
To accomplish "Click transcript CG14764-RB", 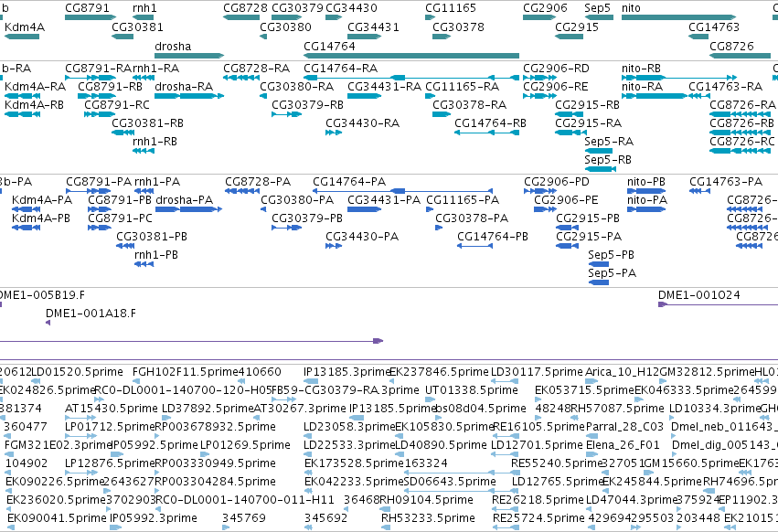I will click(x=486, y=133).
